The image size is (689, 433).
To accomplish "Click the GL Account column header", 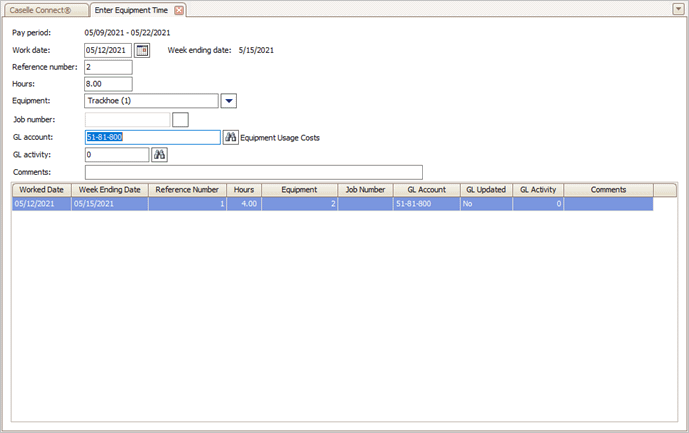I will click(426, 189).
